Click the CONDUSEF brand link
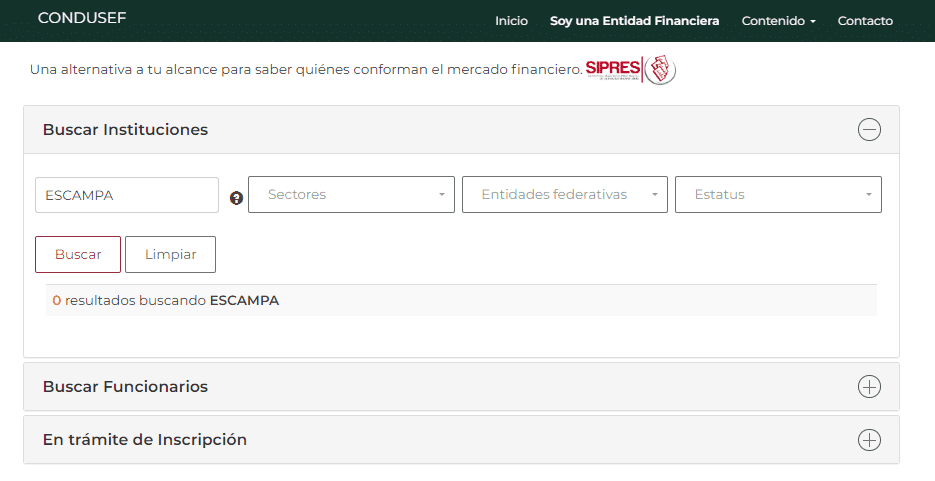The image size is (935, 481). tap(82, 18)
